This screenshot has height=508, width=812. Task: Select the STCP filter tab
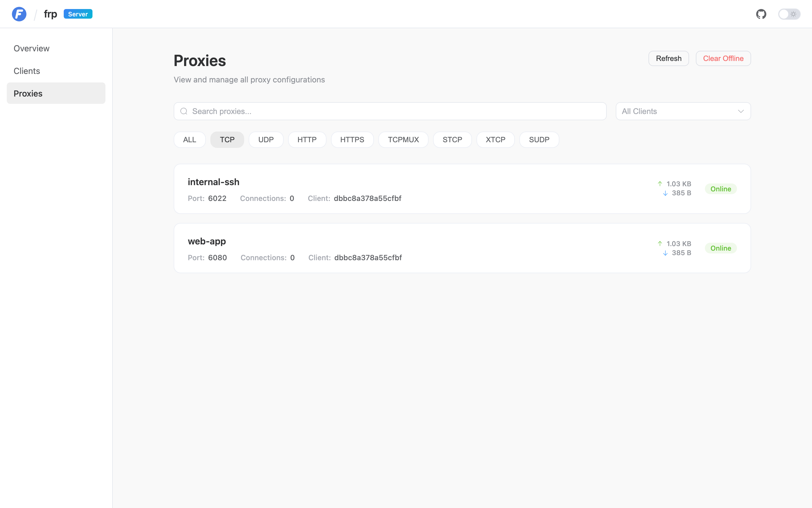click(x=452, y=139)
